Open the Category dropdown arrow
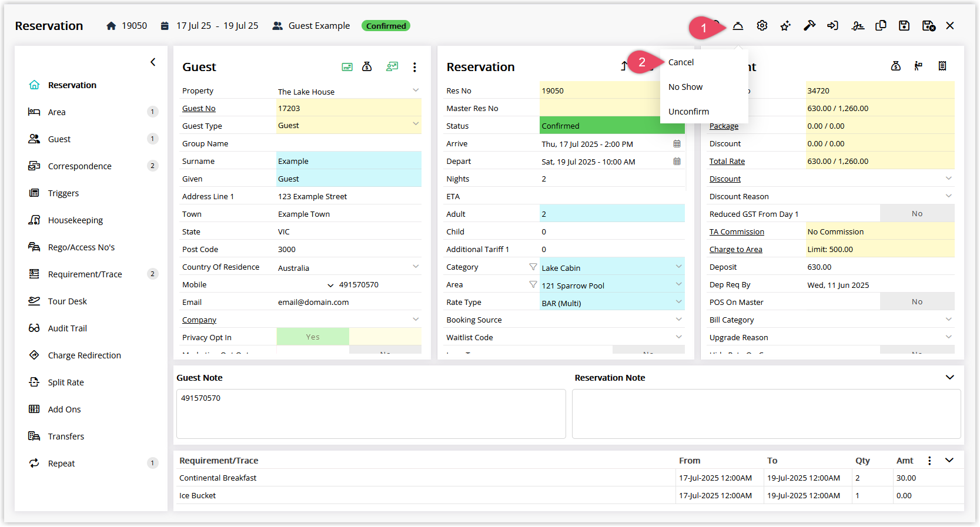980x527 pixels. (x=679, y=267)
